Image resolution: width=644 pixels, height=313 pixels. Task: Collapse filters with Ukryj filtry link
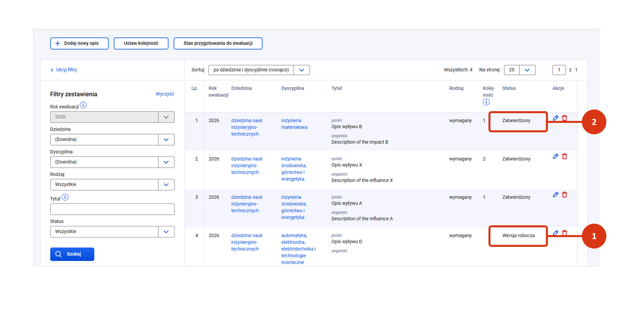pos(64,70)
